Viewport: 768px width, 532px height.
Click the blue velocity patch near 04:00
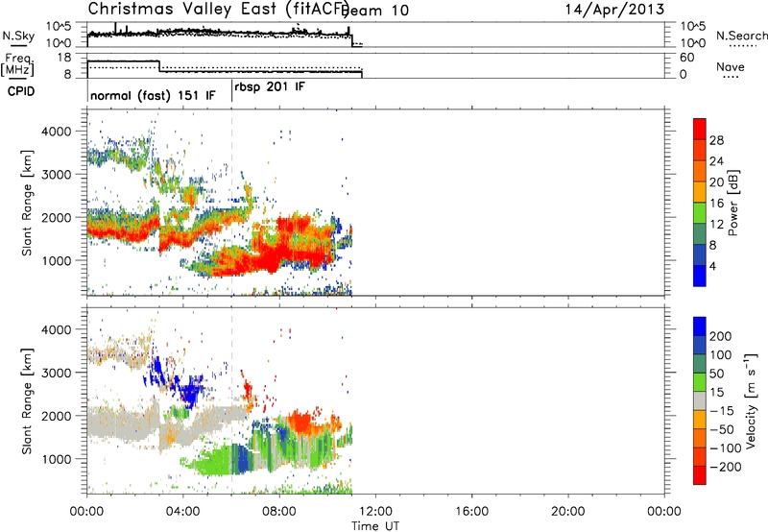coord(188,391)
